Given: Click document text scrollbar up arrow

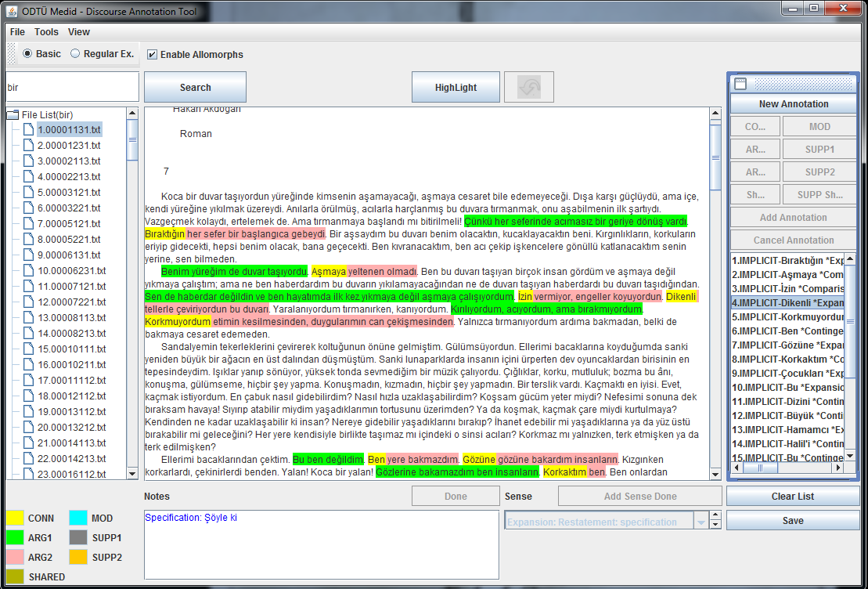Looking at the screenshot, I should 715,114.
